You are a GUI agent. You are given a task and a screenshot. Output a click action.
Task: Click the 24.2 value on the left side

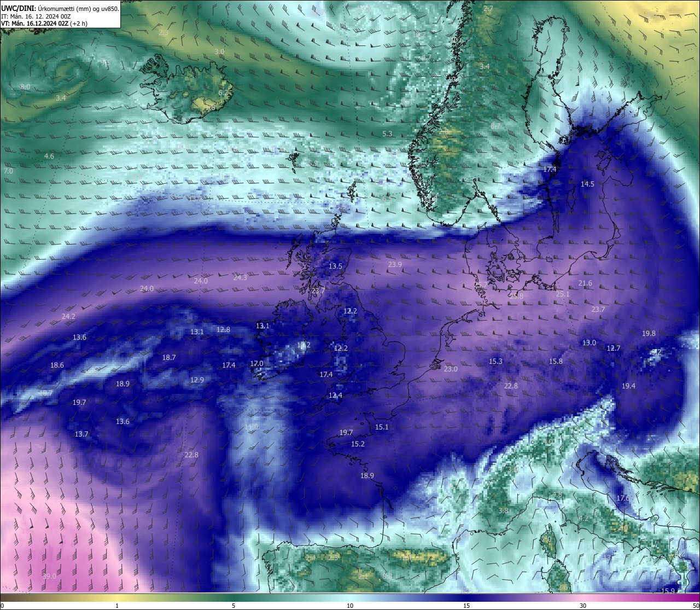[68, 317]
